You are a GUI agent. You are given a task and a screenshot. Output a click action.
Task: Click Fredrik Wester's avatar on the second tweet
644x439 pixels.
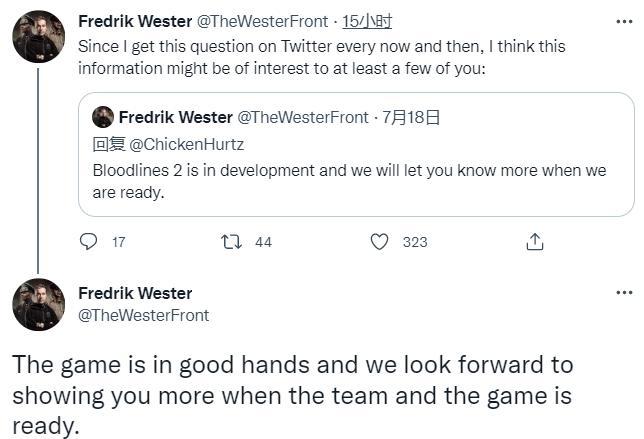click(x=38, y=305)
